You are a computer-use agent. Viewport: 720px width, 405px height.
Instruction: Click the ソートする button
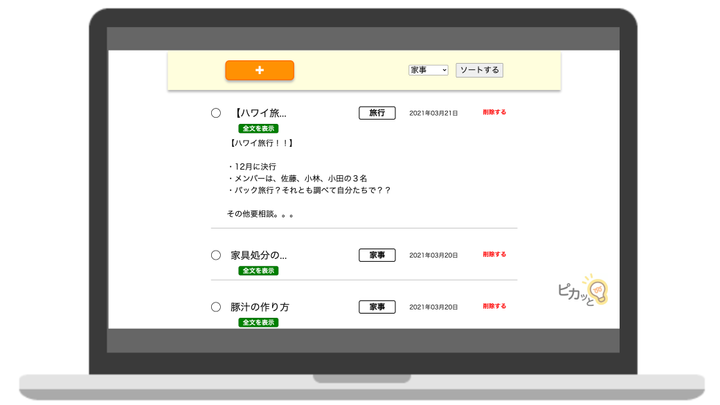pyautogui.click(x=479, y=70)
